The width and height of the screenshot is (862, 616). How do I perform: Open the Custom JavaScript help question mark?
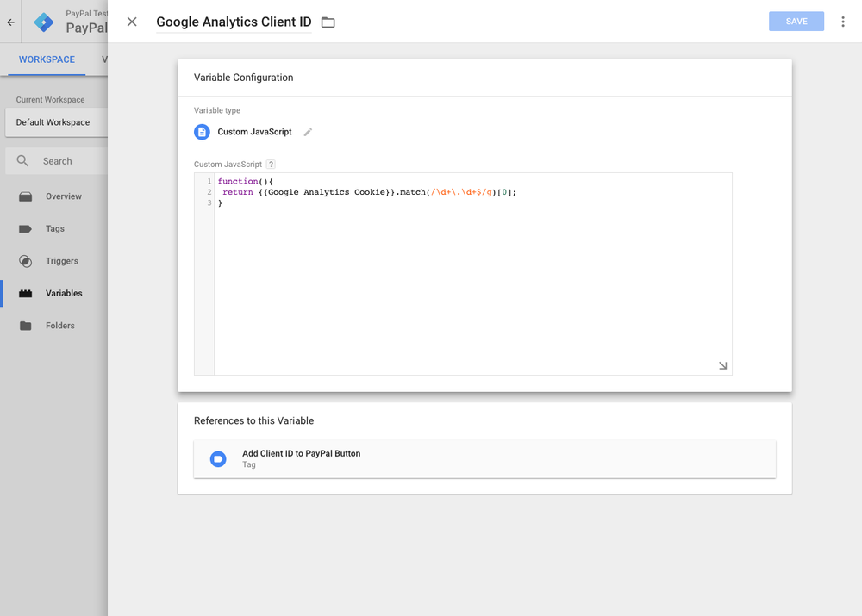(271, 165)
